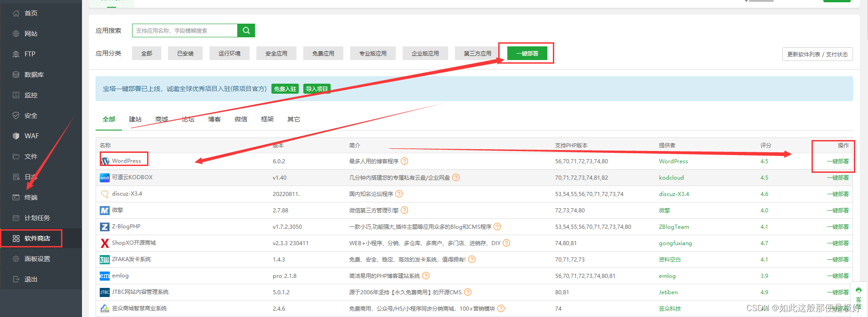This screenshot has height=317, width=868.
Task: Open the ZBlogTeam provider link
Action: pos(674,226)
